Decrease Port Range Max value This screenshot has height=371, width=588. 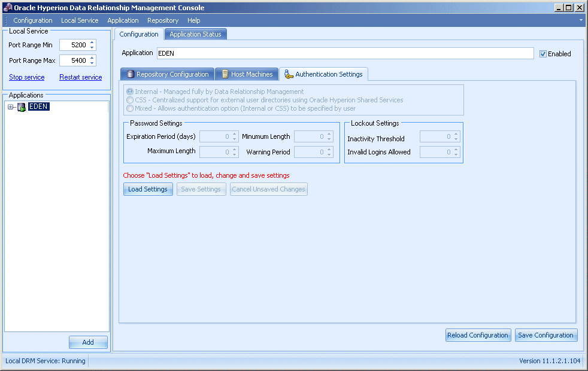pyautogui.click(x=92, y=63)
